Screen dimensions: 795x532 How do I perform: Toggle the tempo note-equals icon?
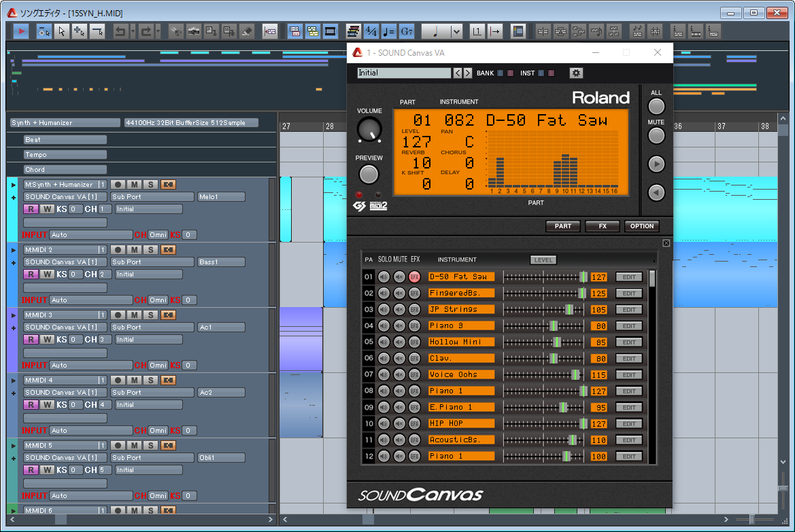[389, 31]
